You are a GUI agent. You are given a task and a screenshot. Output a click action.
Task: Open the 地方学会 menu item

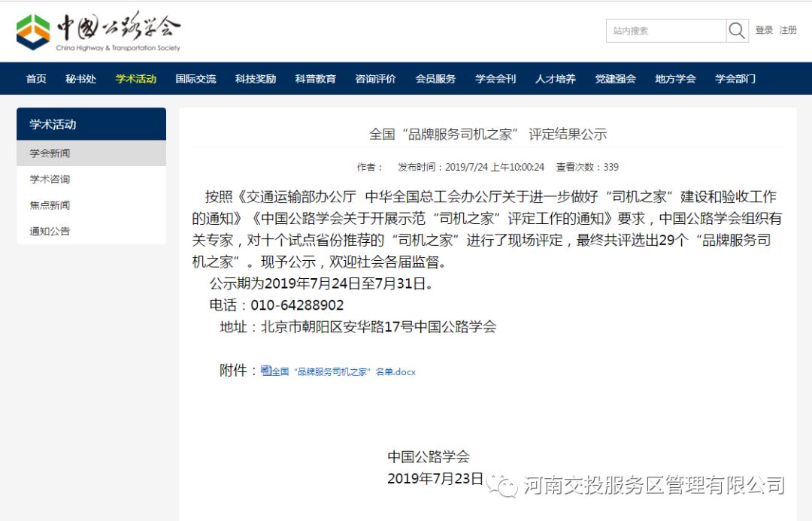675,79
